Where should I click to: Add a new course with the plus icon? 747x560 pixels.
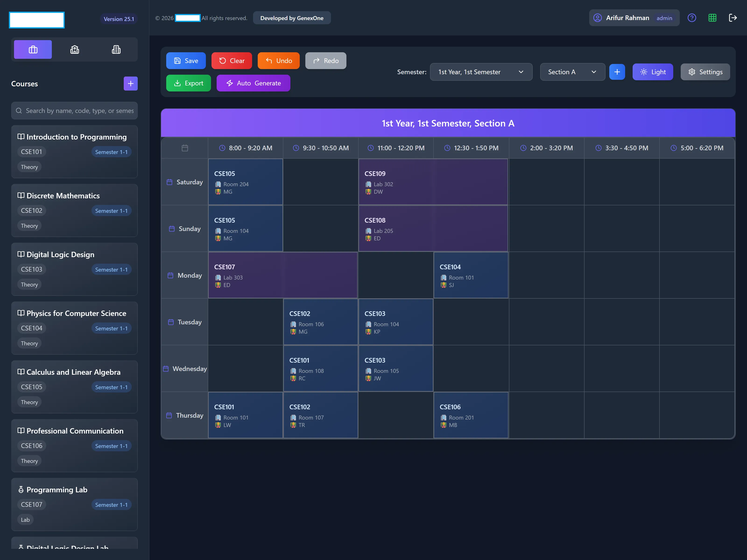130,83
